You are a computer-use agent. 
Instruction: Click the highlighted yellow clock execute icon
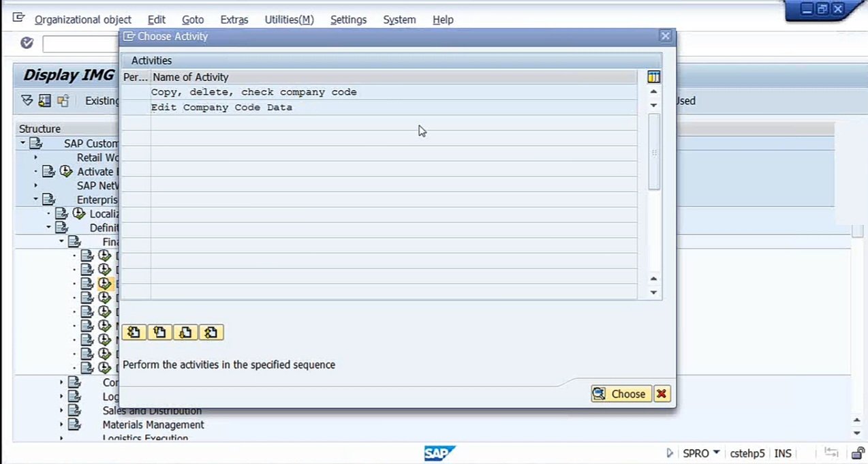click(104, 283)
